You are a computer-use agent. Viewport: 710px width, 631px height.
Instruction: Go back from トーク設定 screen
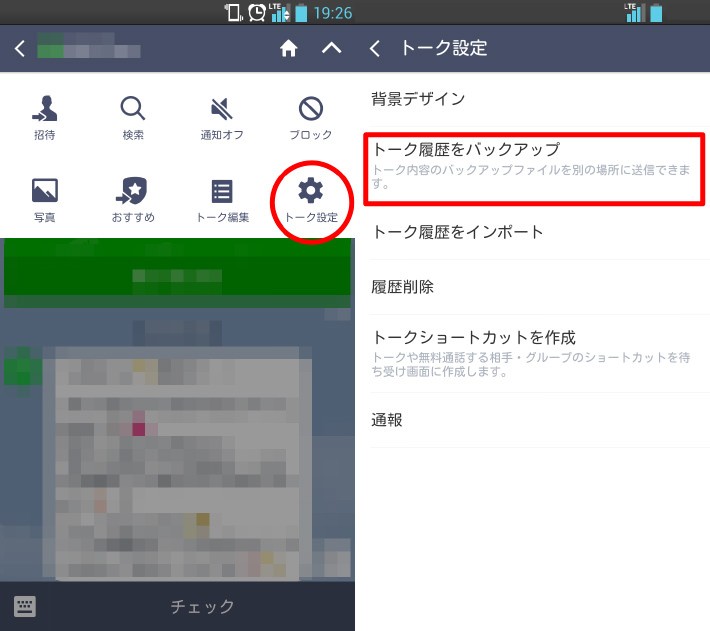click(374, 48)
